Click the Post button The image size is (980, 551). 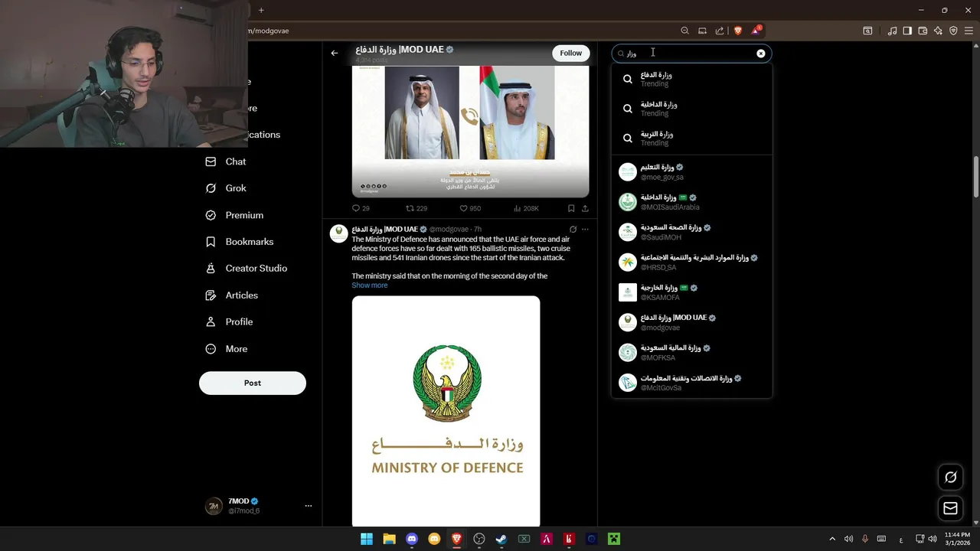coord(253,383)
